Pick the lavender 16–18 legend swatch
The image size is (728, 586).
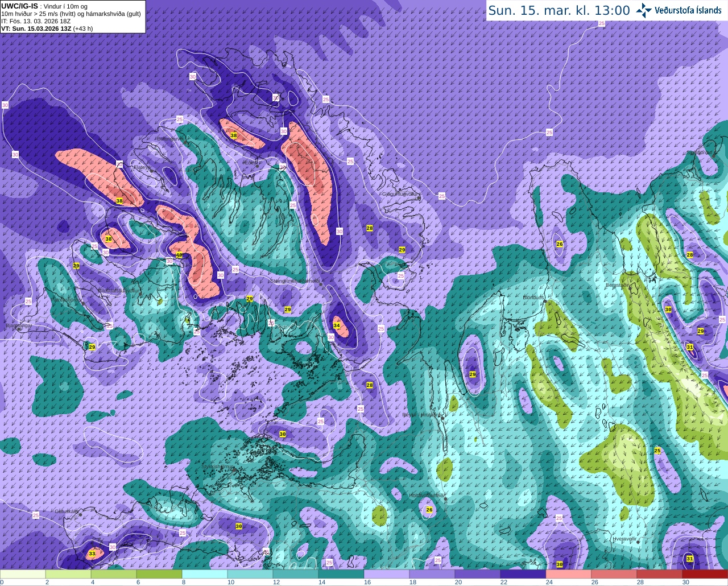(x=387, y=574)
